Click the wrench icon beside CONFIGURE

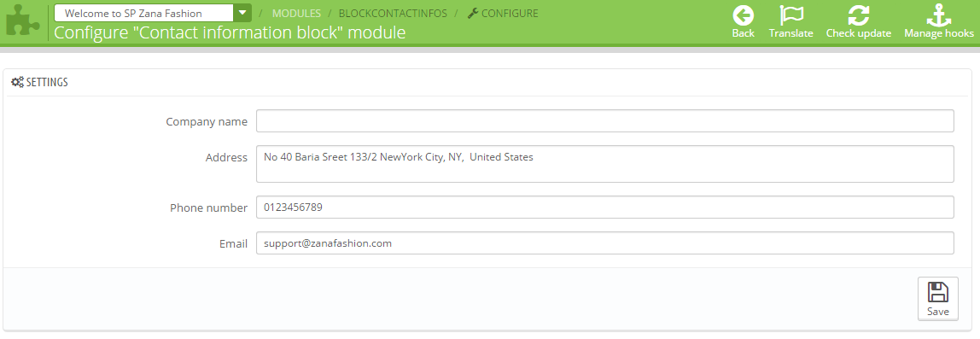pyautogui.click(x=473, y=13)
